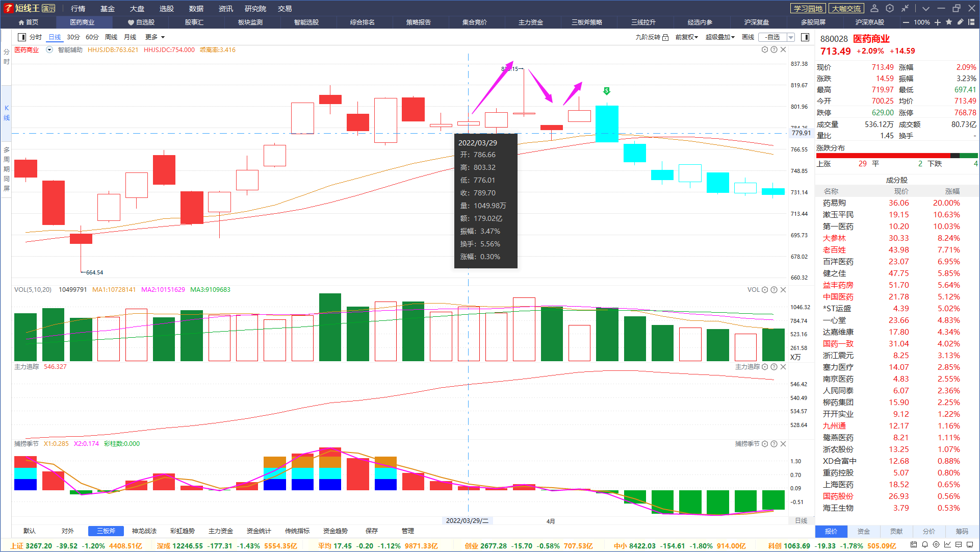Close the 捕捞季节 indicator panel
The width and height of the screenshot is (980, 552).
[783, 444]
